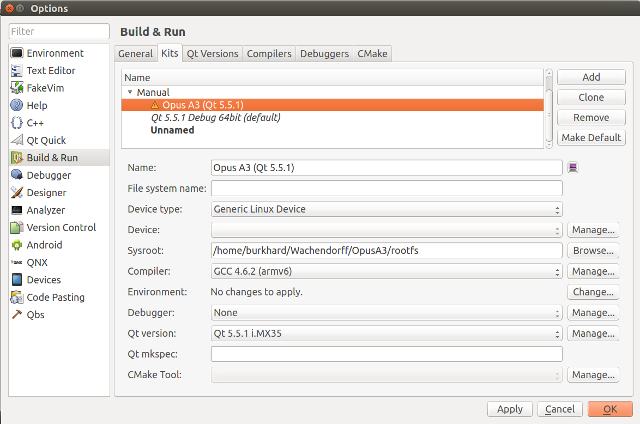Switch to the Debuggers tab
This screenshot has height=424, width=640.
click(324, 53)
